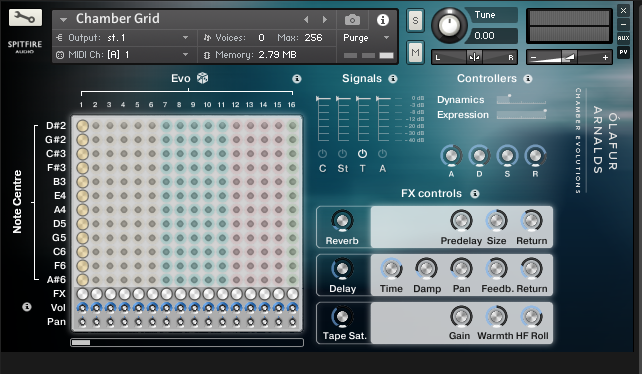Click the Delay Return knob

point(531,269)
